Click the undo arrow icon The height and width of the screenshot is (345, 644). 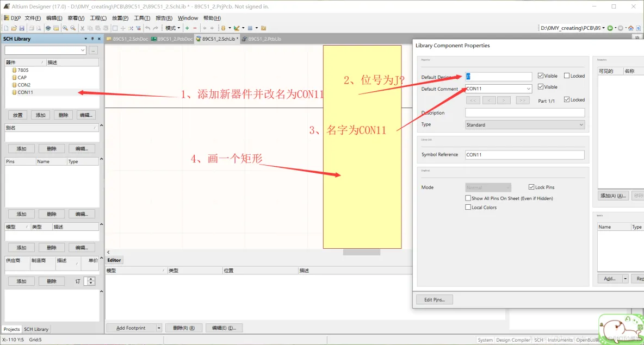pyautogui.click(x=147, y=28)
